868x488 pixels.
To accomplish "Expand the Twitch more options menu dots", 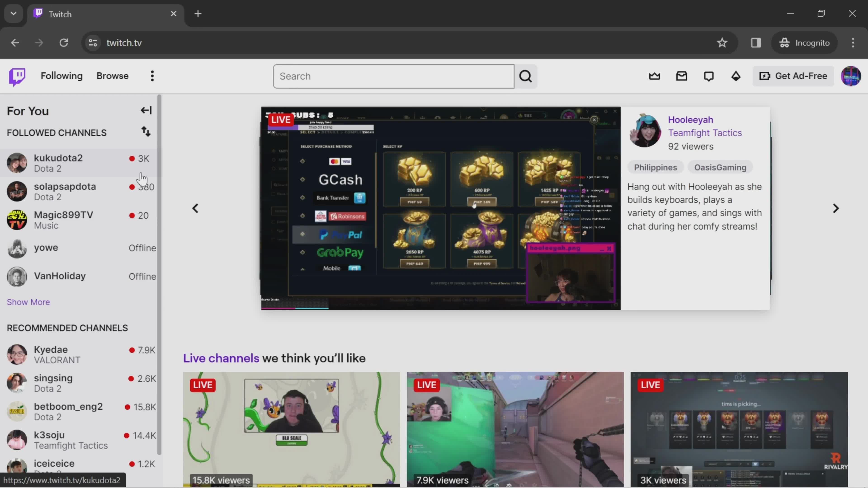I will (x=152, y=76).
